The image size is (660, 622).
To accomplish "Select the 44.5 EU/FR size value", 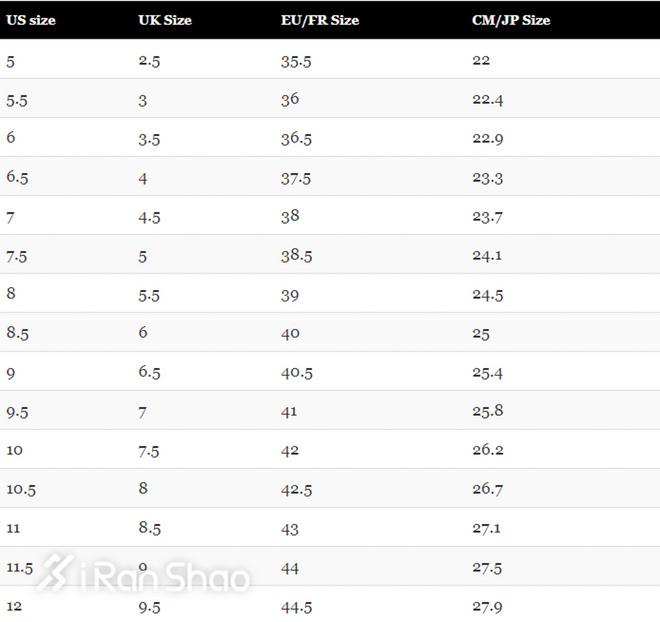I will pos(296,606).
